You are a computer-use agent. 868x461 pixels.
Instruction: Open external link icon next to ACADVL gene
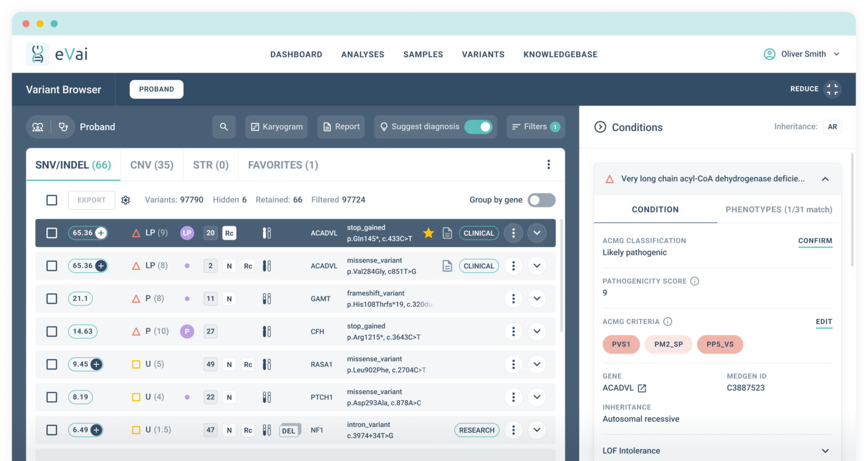(x=642, y=388)
